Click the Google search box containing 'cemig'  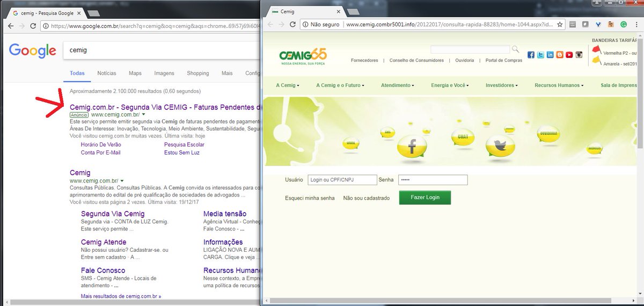tap(161, 50)
